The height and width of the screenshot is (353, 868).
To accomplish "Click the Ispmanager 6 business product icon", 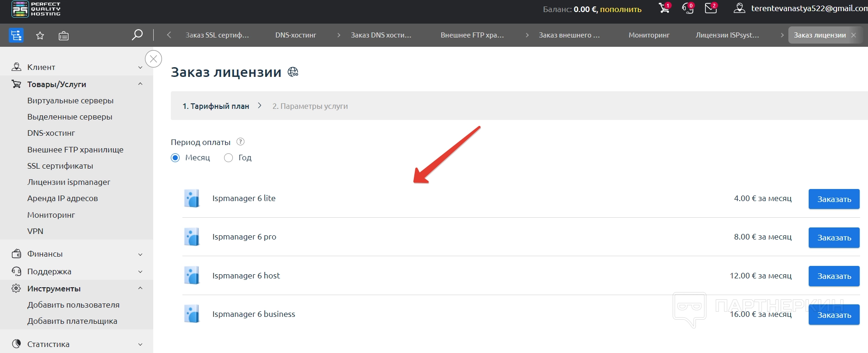I will pos(192,314).
